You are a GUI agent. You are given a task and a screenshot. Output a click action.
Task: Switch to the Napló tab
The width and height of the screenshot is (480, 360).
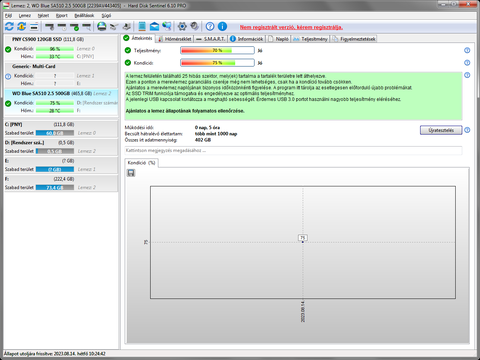(x=279, y=39)
